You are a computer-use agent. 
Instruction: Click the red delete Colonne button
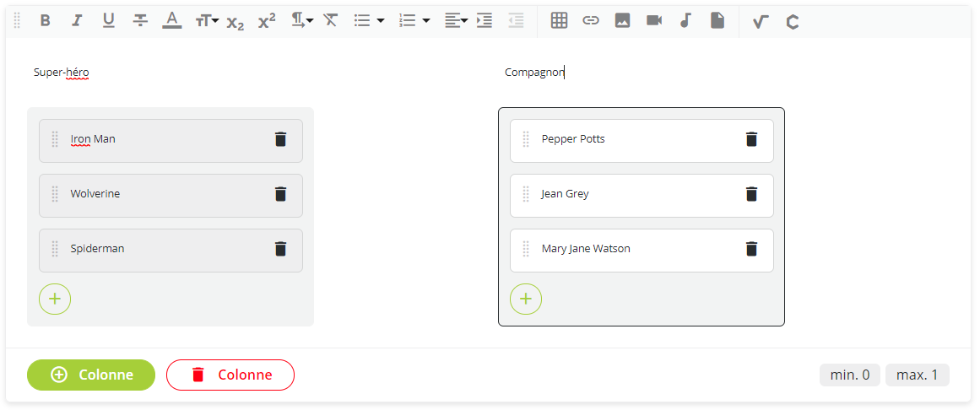[230, 375]
